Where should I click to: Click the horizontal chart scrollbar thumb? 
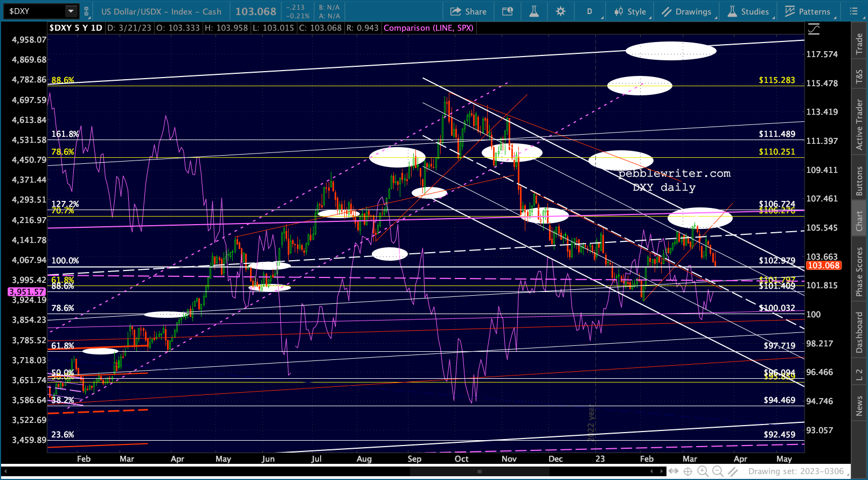(x=479, y=471)
